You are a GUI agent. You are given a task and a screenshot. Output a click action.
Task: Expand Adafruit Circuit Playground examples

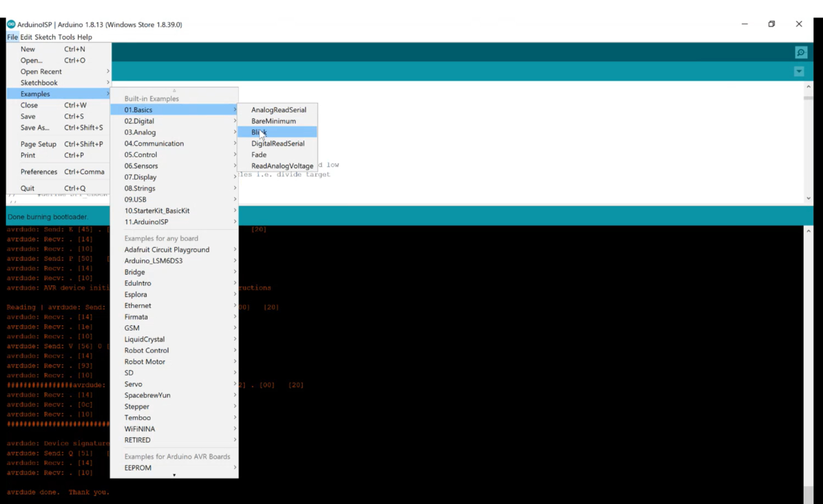click(174, 250)
